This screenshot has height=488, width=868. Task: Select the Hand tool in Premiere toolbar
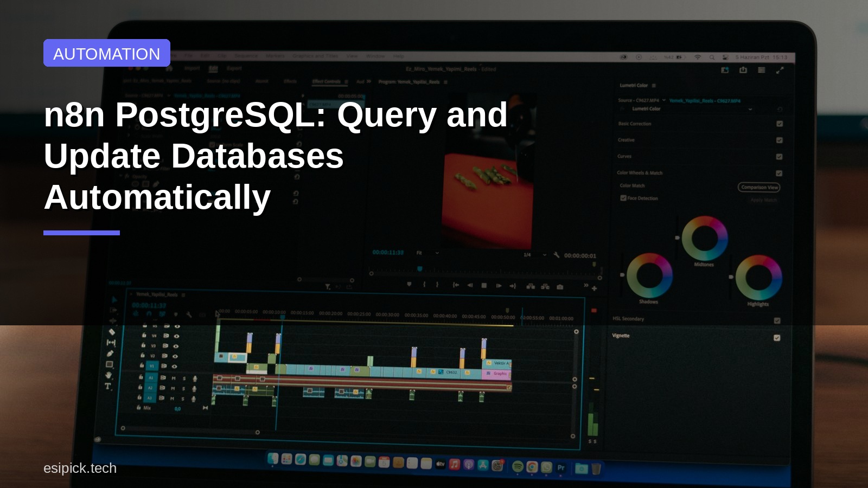click(x=108, y=375)
